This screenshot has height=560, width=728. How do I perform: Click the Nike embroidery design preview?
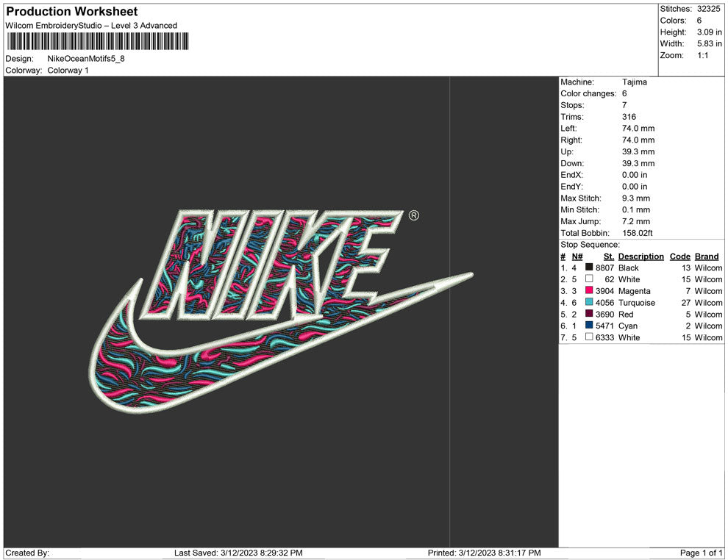[x=281, y=312]
